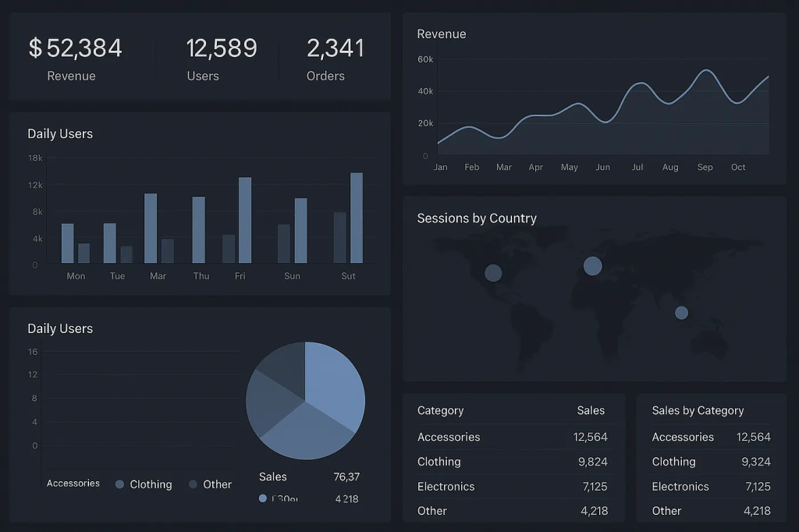Image resolution: width=799 pixels, height=532 pixels.
Task: Select the Europe session marker on map
Action: tap(593, 266)
